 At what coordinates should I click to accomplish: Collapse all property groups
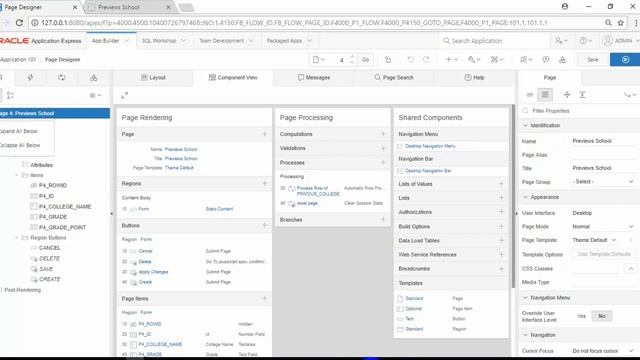click(567, 95)
